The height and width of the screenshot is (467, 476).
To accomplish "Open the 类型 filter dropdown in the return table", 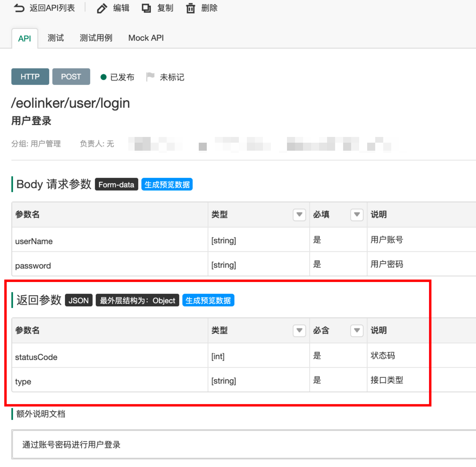I will [299, 331].
